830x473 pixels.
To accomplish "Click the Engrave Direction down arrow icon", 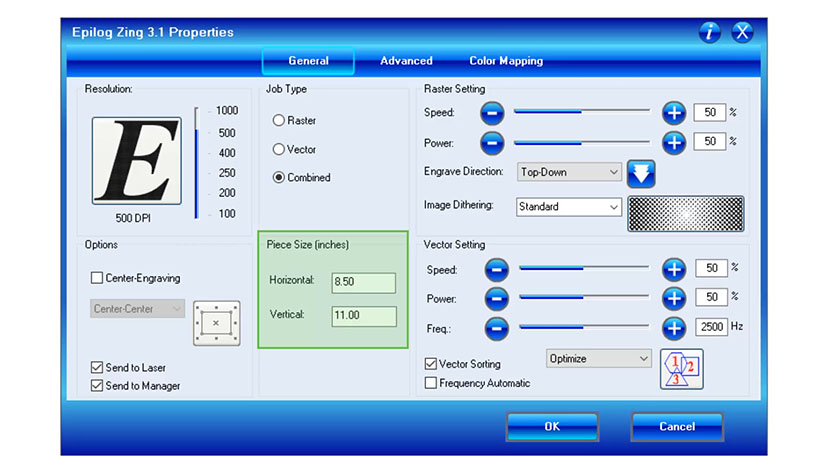I will click(640, 173).
